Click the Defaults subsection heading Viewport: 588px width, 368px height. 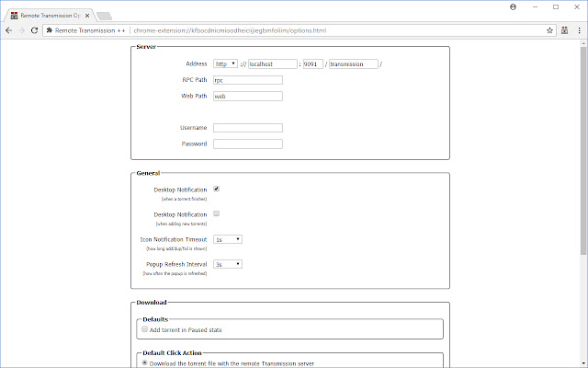pos(155,319)
